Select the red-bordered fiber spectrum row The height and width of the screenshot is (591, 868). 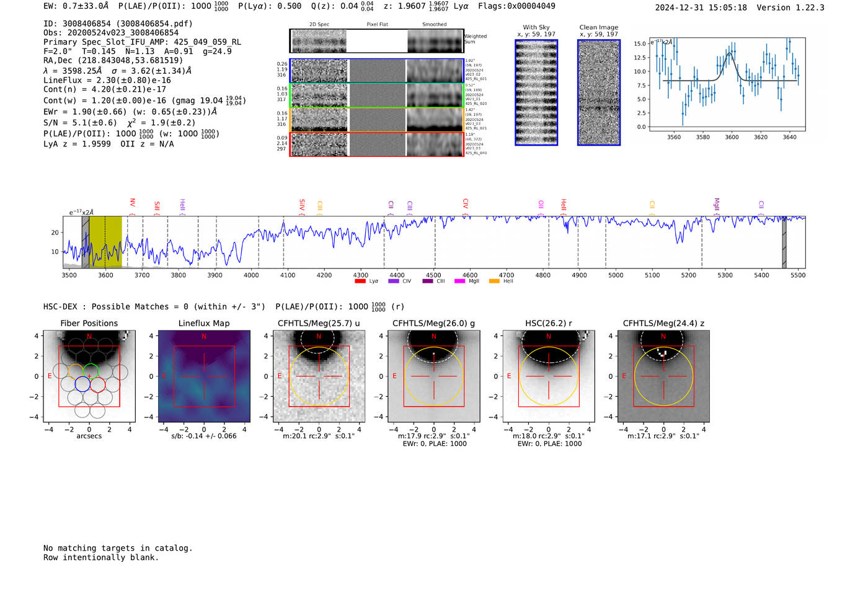[x=376, y=144]
